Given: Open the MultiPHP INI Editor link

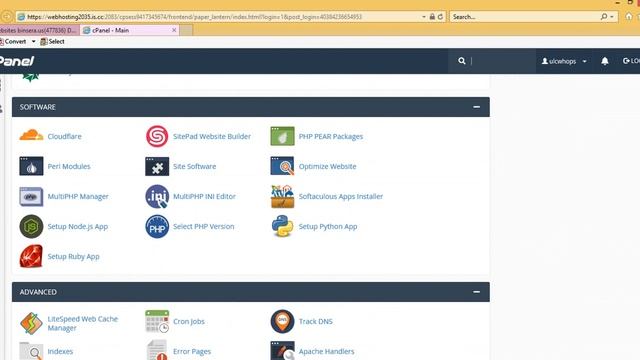Looking at the screenshot, I should (204, 196).
